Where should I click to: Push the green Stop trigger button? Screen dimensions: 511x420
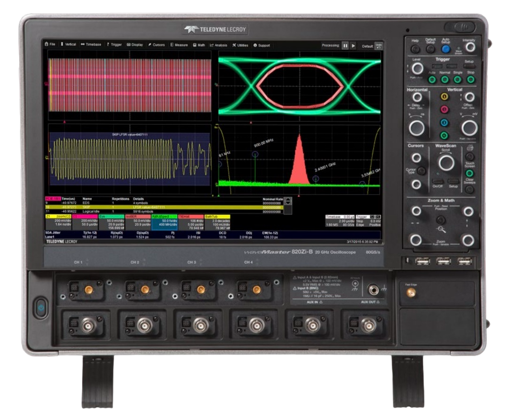(470, 79)
